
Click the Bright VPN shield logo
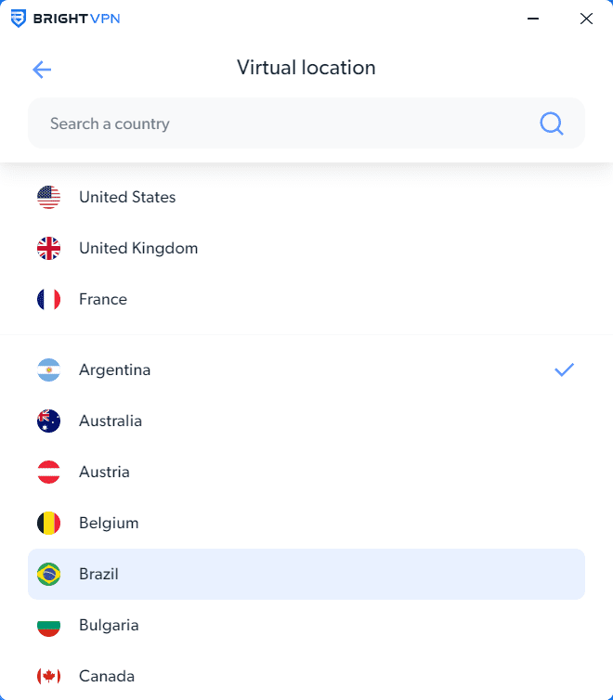[18, 19]
